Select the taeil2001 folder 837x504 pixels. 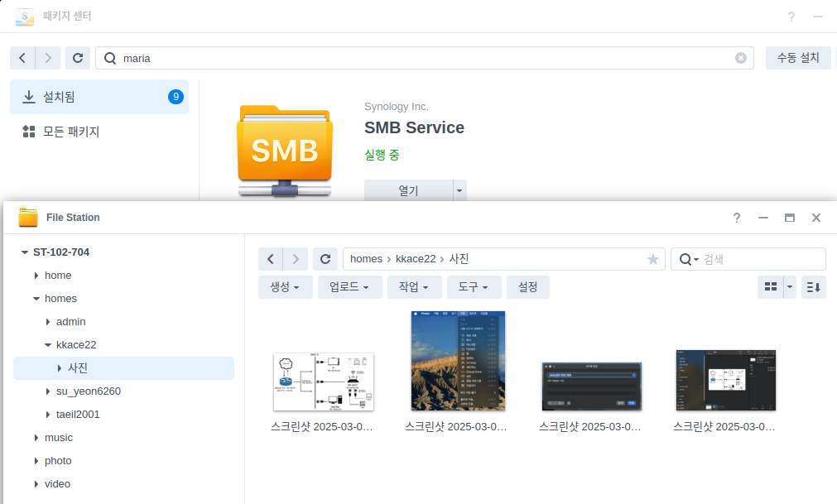[x=77, y=415]
